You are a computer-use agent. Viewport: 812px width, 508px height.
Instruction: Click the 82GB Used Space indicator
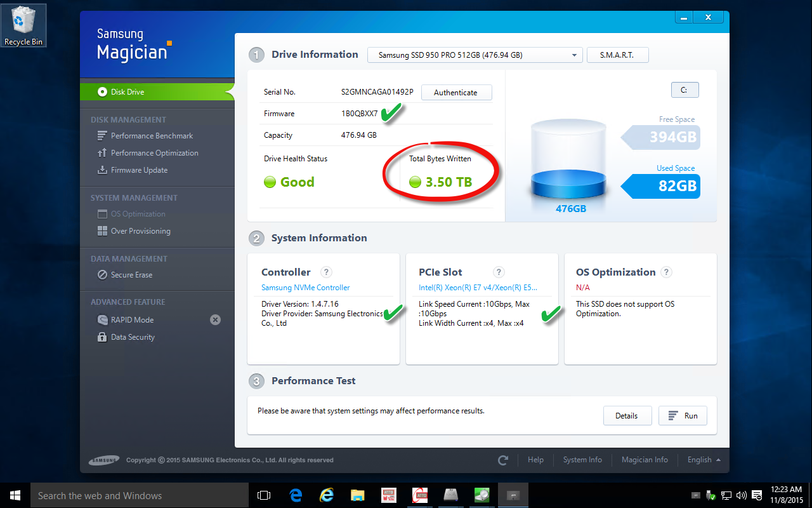660,186
